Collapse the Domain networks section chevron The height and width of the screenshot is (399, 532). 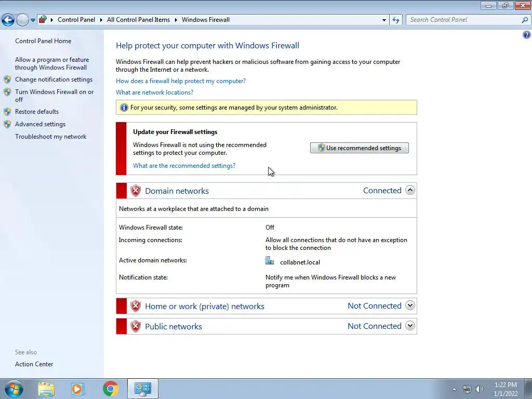click(410, 190)
